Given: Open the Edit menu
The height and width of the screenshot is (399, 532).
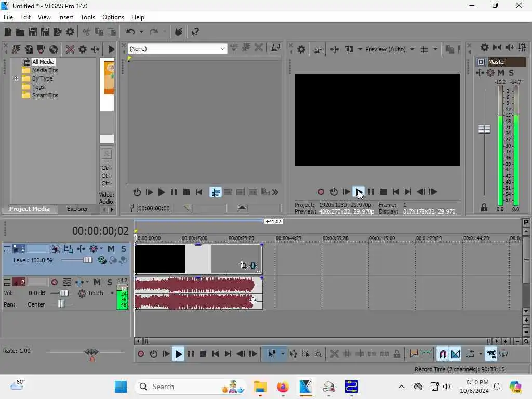Looking at the screenshot, I should 25,17.
